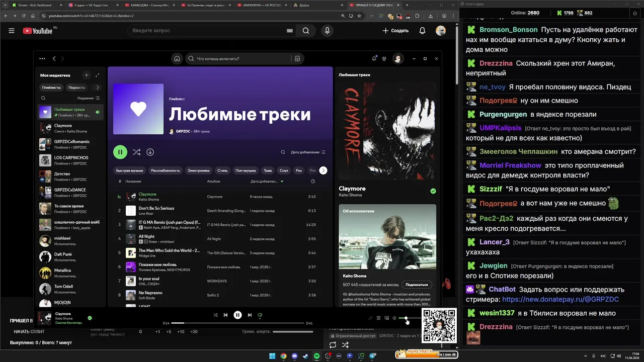Skip to previous track in Spotify player
This screenshot has height=362, width=644.
tap(225, 315)
